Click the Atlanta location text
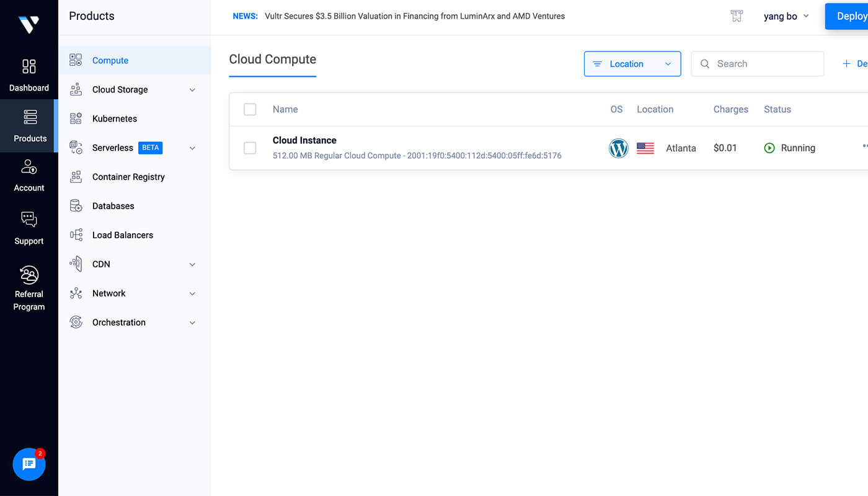The width and height of the screenshot is (868, 496). tap(681, 148)
